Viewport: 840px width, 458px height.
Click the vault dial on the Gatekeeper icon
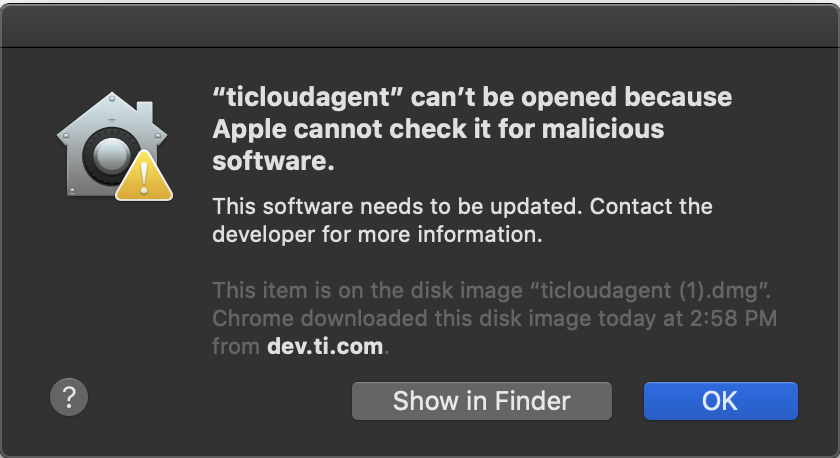111,155
